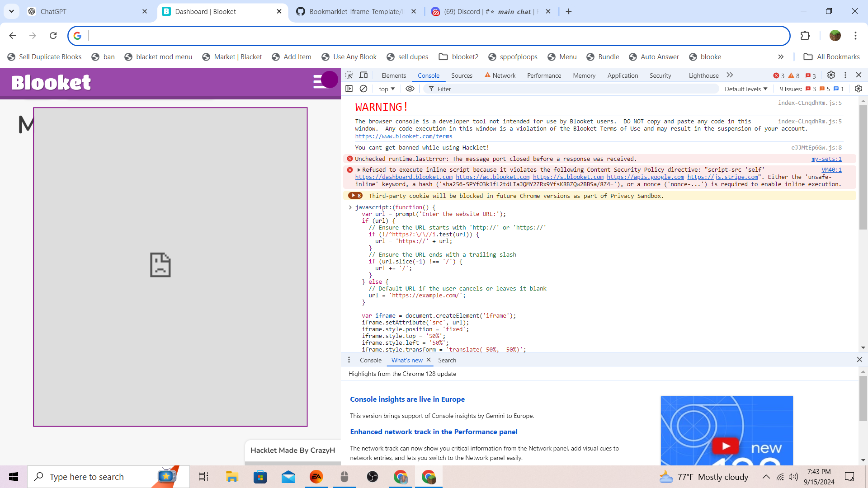The width and height of the screenshot is (868, 488).
Task: Expand more DevTools tabs chevron
Action: 730,75
